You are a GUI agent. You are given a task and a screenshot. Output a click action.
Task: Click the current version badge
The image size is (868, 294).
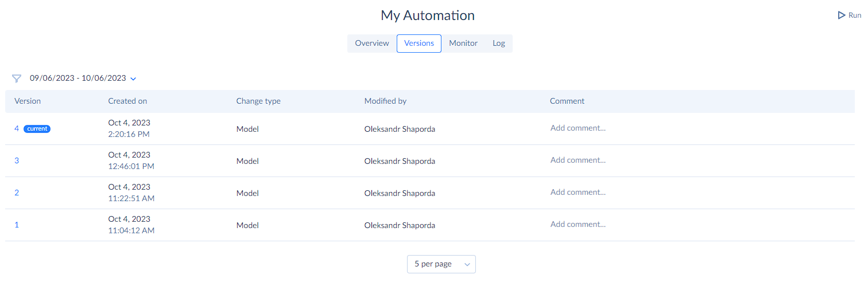(37, 129)
